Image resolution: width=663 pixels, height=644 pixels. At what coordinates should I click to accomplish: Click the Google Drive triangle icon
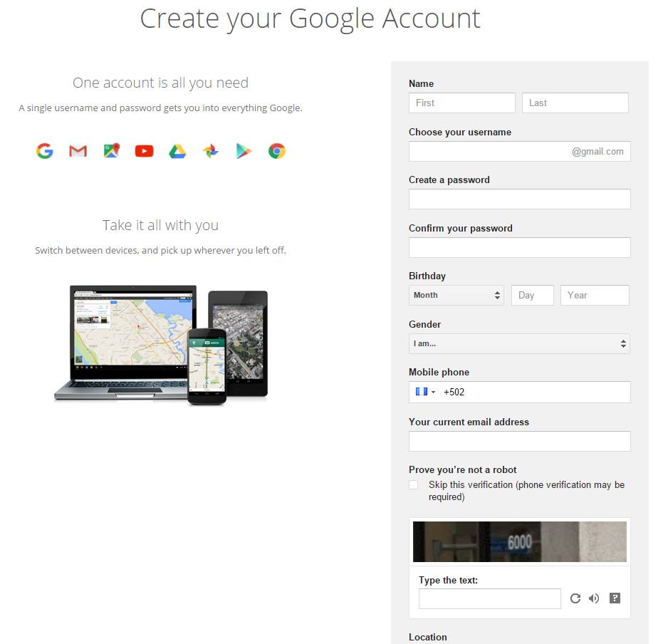tap(177, 151)
